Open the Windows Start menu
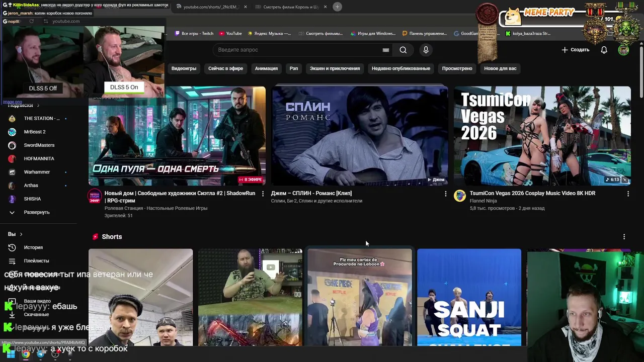 click(x=11, y=354)
